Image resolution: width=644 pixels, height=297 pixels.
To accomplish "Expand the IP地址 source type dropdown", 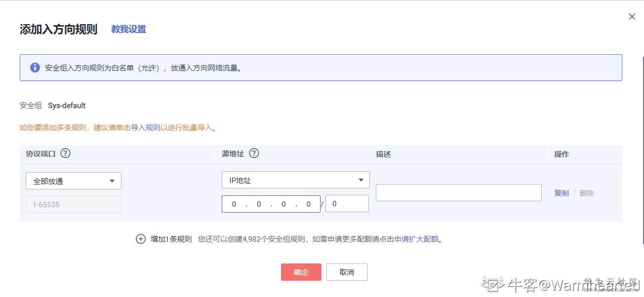I will 295,180.
